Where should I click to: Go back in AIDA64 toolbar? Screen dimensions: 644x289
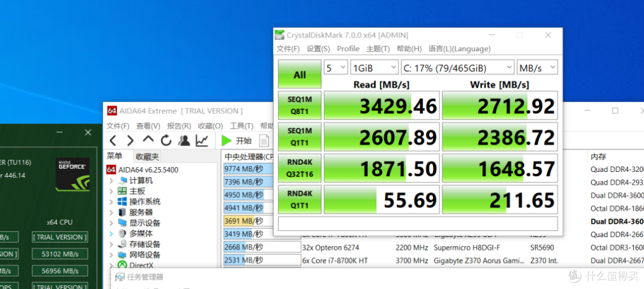113,140
